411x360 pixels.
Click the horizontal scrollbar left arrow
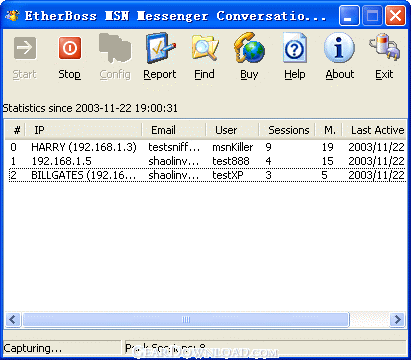[13, 319]
